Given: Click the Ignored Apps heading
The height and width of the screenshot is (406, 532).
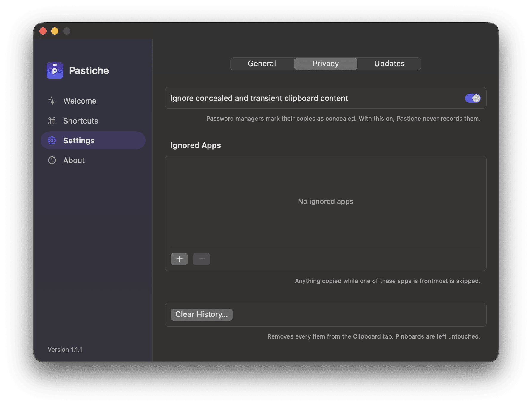Looking at the screenshot, I should click(196, 145).
